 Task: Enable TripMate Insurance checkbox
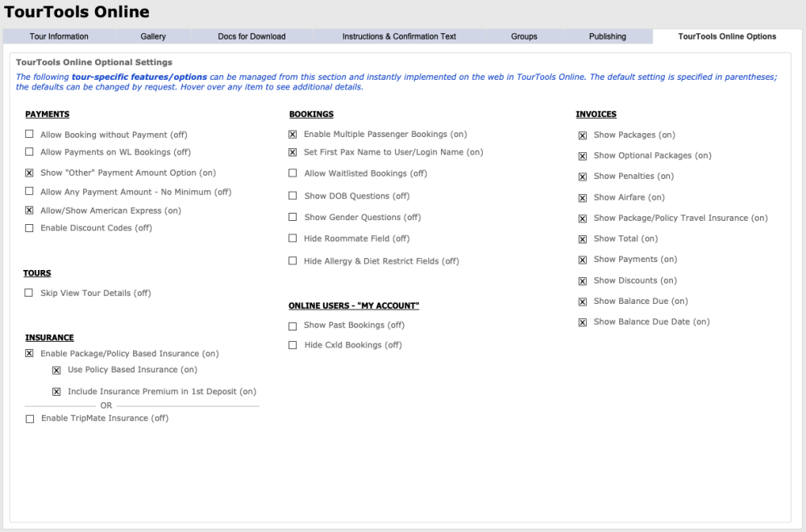pos(30,419)
